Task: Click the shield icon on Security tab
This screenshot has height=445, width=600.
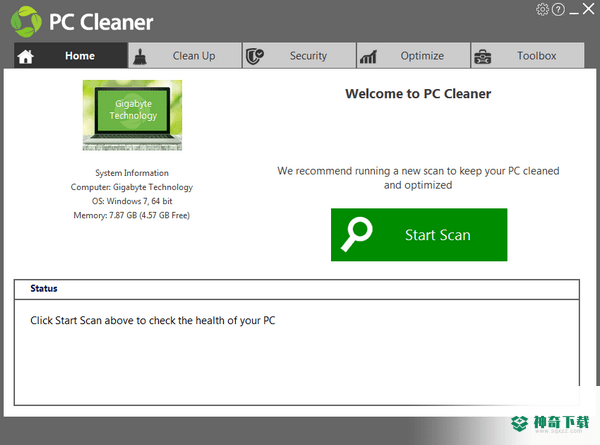Action: [x=254, y=56]
